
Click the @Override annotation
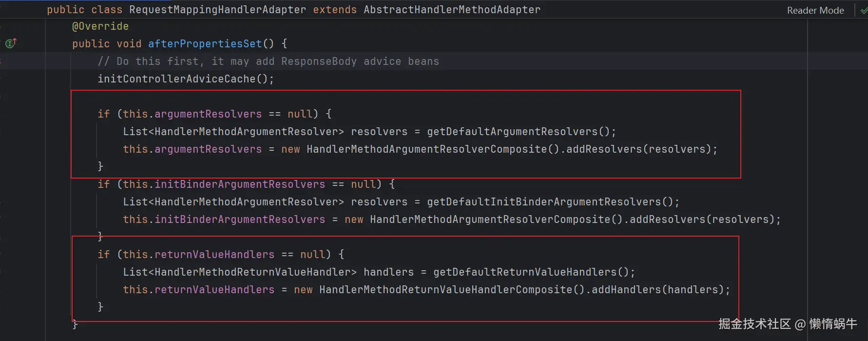pos(100,26)
